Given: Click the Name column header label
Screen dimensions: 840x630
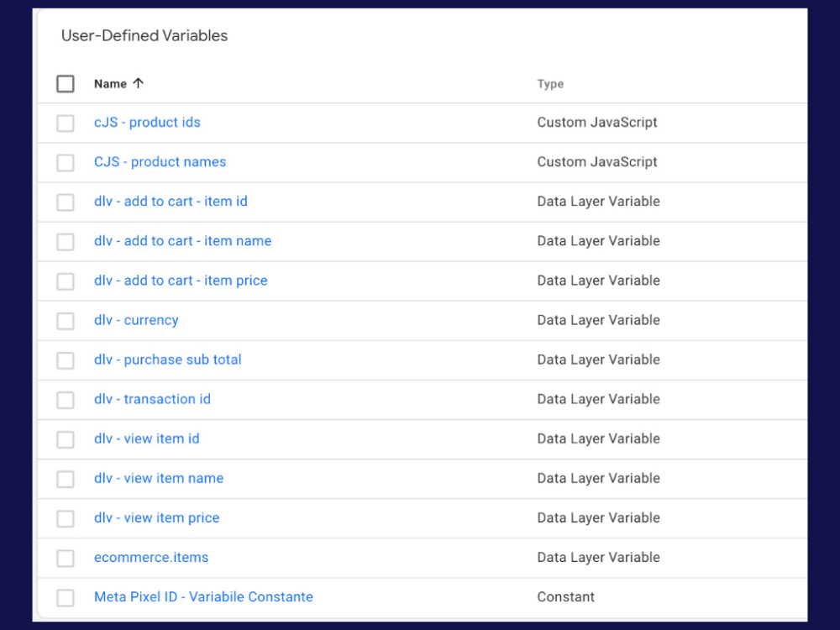Looking at the screenshot, I should tap(110, 83).
